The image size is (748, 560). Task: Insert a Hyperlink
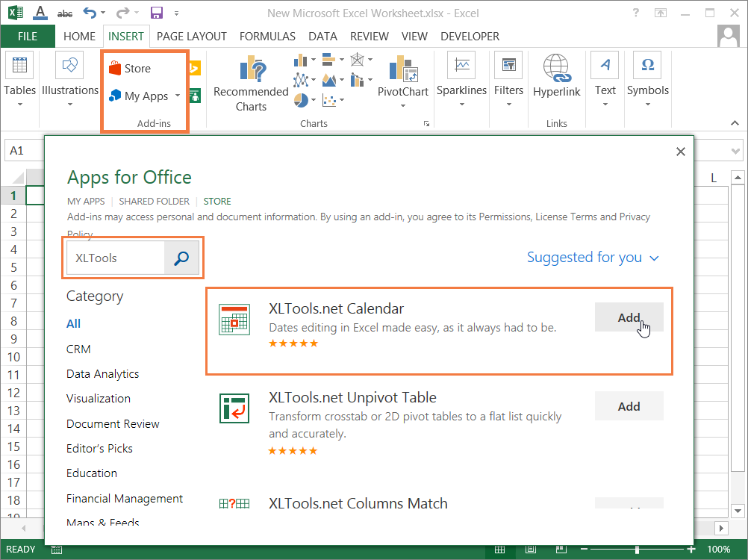[557, 75]
